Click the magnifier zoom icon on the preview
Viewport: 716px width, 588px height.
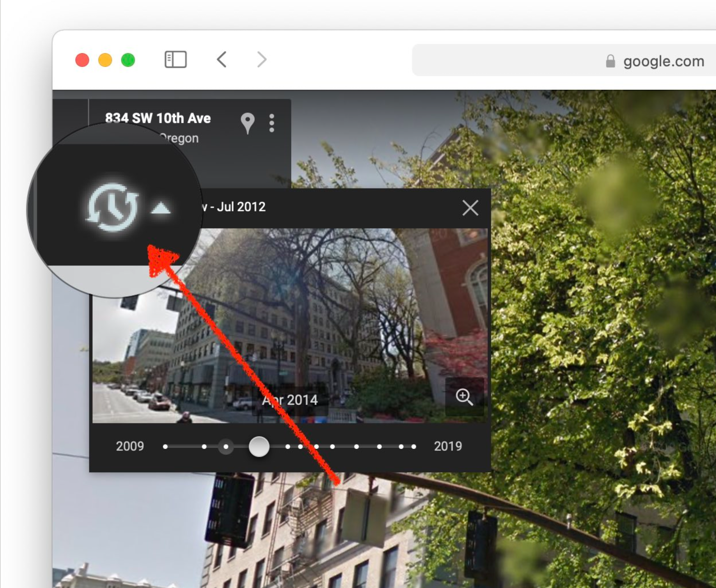[x=464, y=397]
